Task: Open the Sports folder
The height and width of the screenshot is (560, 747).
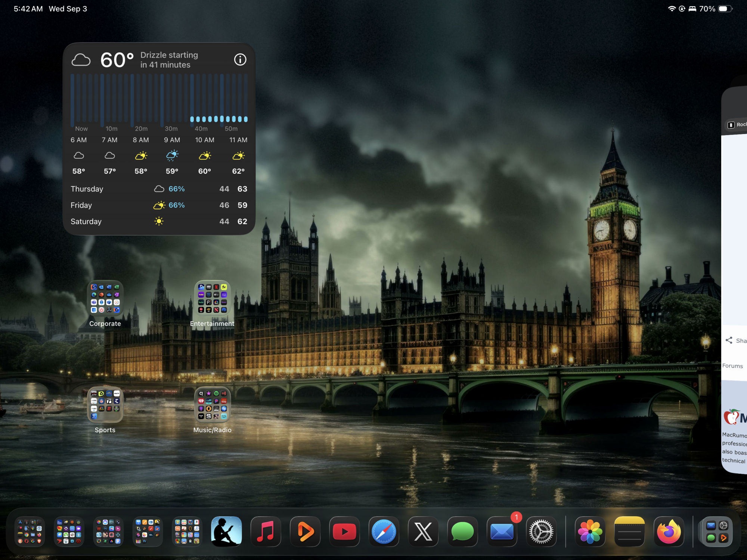Action: 105,405
